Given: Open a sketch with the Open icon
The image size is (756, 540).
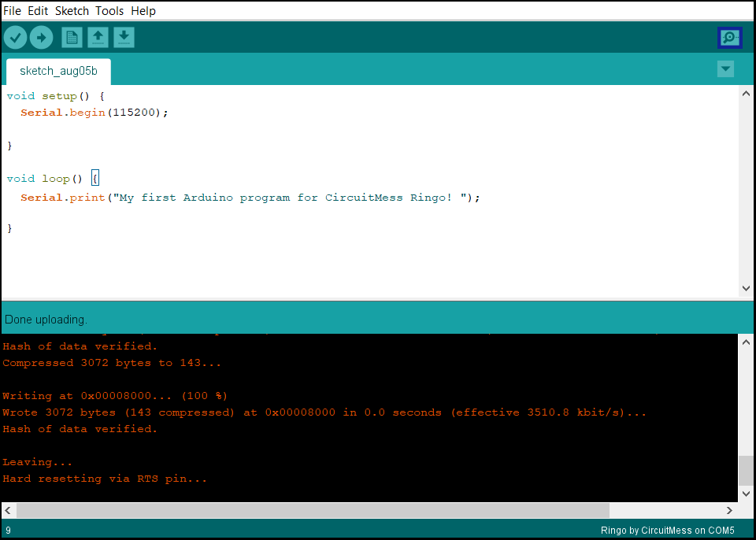Looking at the screenshot, I should click(98, 37).
